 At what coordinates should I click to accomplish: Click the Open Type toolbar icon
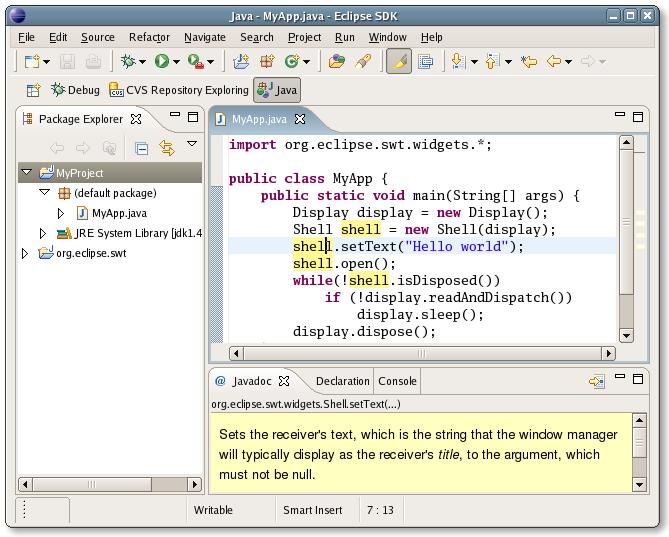(x=337, y=62)
